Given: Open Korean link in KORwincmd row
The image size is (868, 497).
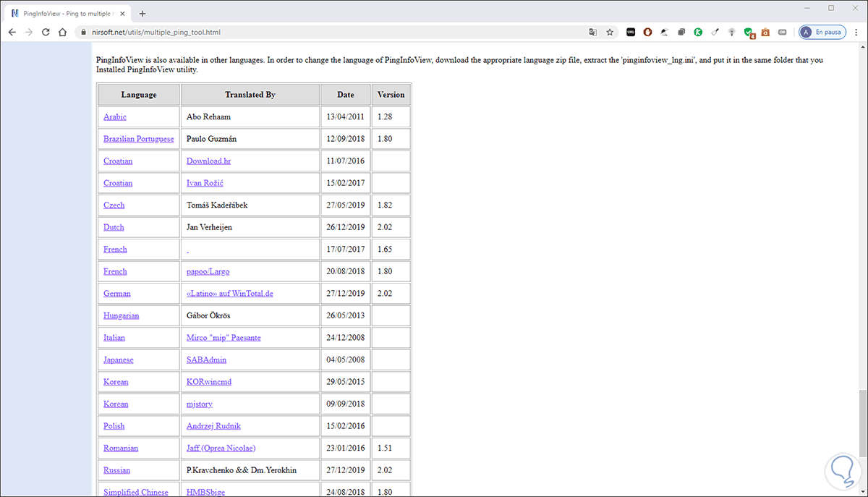Looking at the screenshot, I should [x=116, y=382].
